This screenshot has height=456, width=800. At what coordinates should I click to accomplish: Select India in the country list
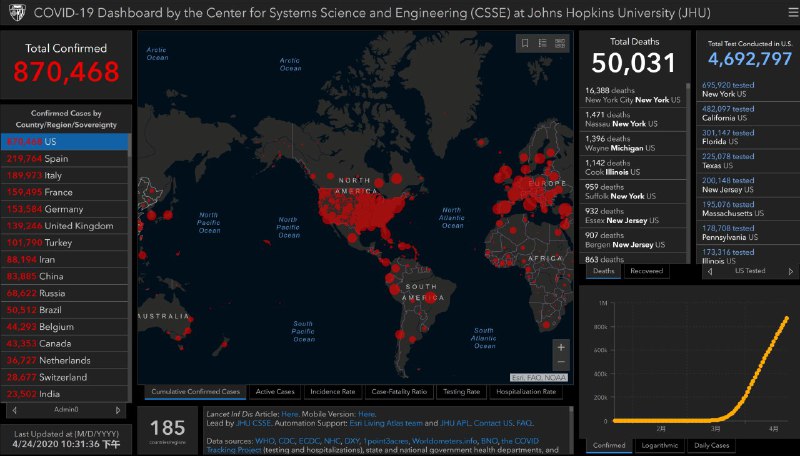(x=64, y=394)
